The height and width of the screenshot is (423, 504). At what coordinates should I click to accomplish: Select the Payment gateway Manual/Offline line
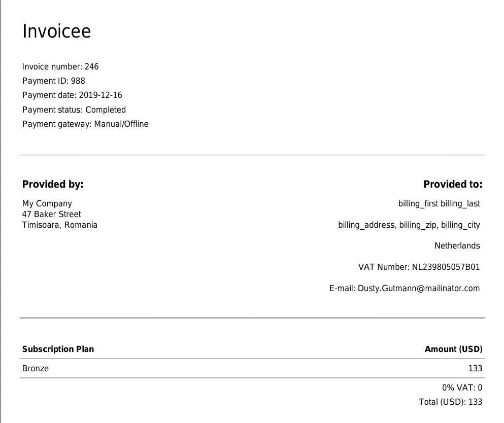coord(85,124)
